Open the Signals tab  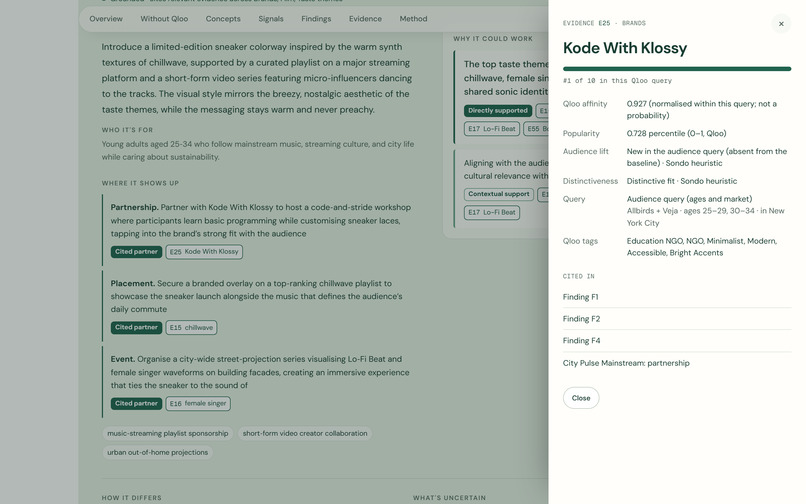point(271,19)
